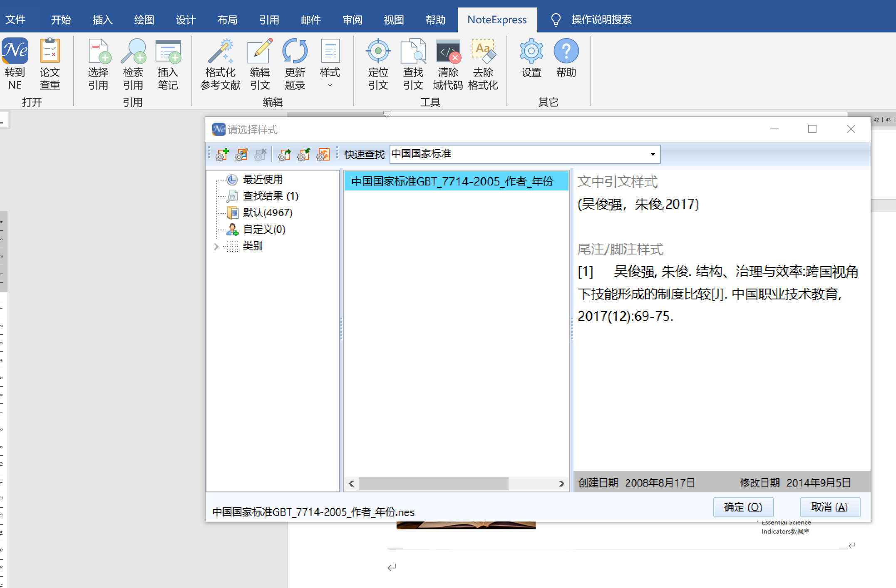Click the .nes file name at dialog bottom

(x=313, y=512)
